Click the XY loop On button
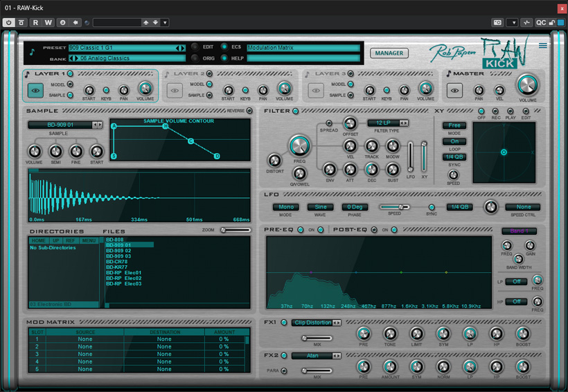568x392 pixels. pyautogui.click(x=454, y=141)
